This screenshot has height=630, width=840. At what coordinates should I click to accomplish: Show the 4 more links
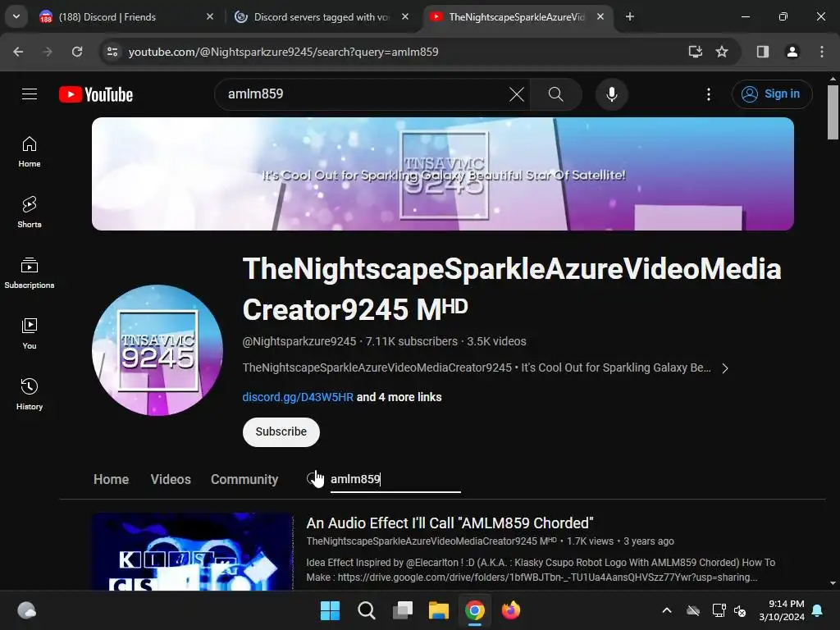tap(399, 397)
